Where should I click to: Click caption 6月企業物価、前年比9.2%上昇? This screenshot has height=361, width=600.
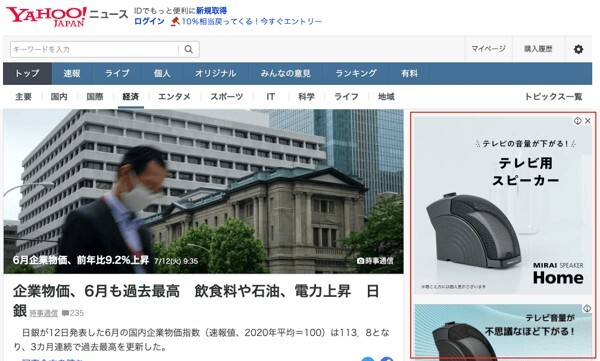click(x=81, y=260)
